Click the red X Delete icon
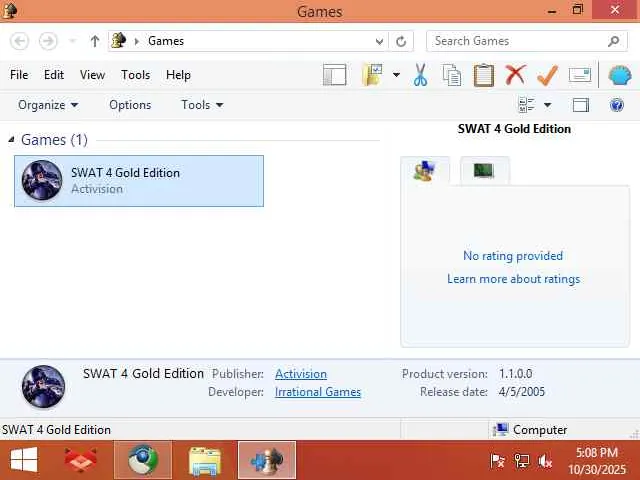The width and height of the screenshot is (640, 480). coord(516,75)
